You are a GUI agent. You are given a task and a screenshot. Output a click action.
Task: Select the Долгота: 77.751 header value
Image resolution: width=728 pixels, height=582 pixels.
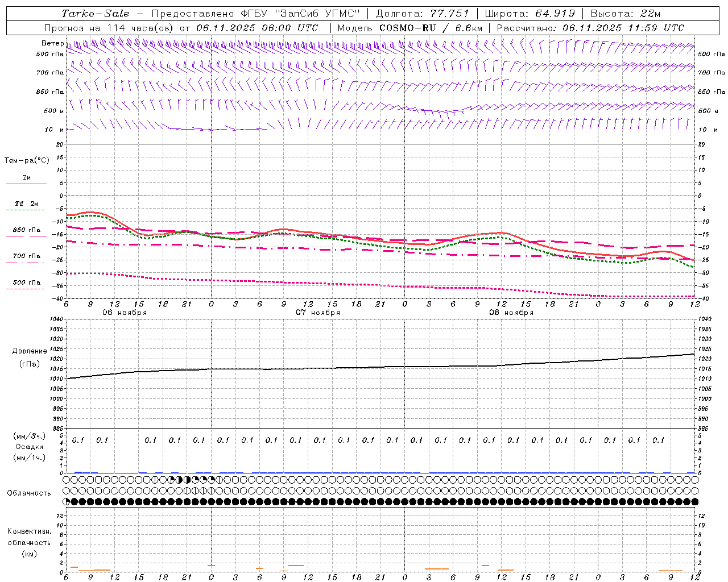423,14
